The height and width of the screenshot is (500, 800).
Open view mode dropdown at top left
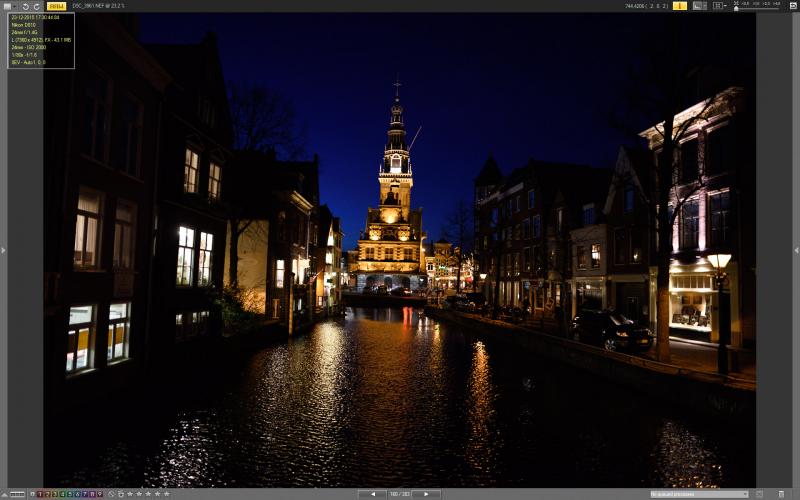9,6
